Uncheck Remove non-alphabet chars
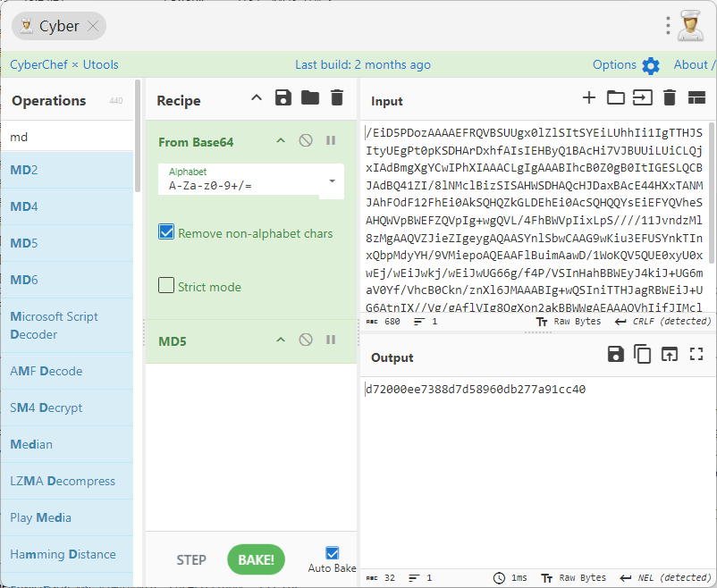Screen dimensions: 717x588 (166, 232)
